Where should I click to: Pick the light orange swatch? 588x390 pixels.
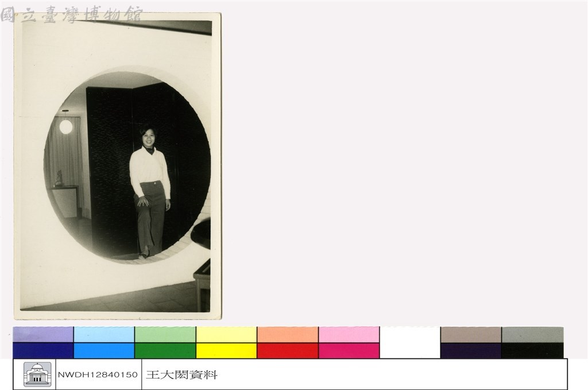[x=288, y=334]
